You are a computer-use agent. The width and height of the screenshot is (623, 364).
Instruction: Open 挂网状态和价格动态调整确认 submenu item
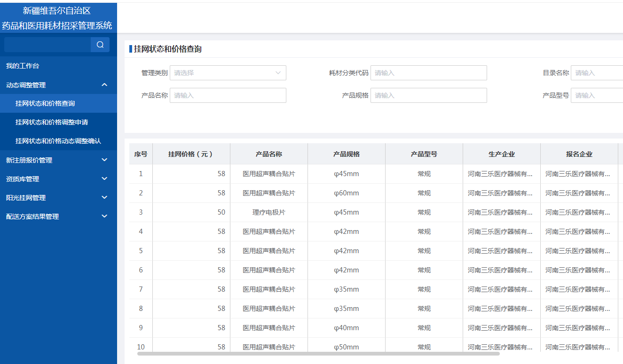(58, 141)
